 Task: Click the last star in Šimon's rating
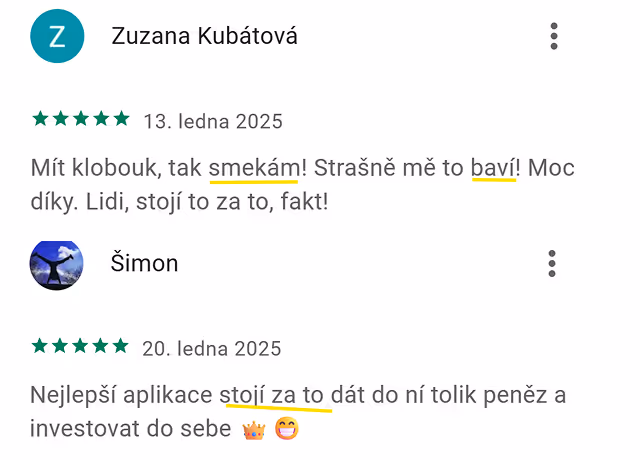(121, 346)
